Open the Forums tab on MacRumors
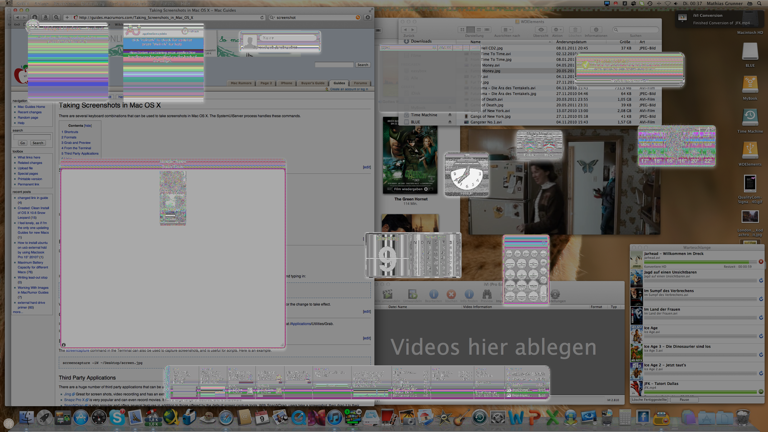Image resolution: width=768 pixels, height=432 pixels. (x=360, y=83)
